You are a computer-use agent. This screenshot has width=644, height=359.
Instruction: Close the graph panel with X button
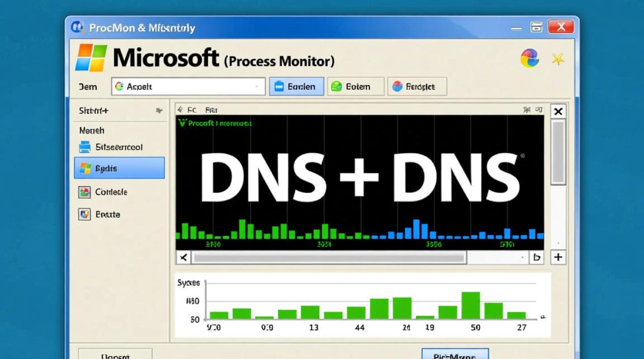pyautogui.click(x=558, y=112)
